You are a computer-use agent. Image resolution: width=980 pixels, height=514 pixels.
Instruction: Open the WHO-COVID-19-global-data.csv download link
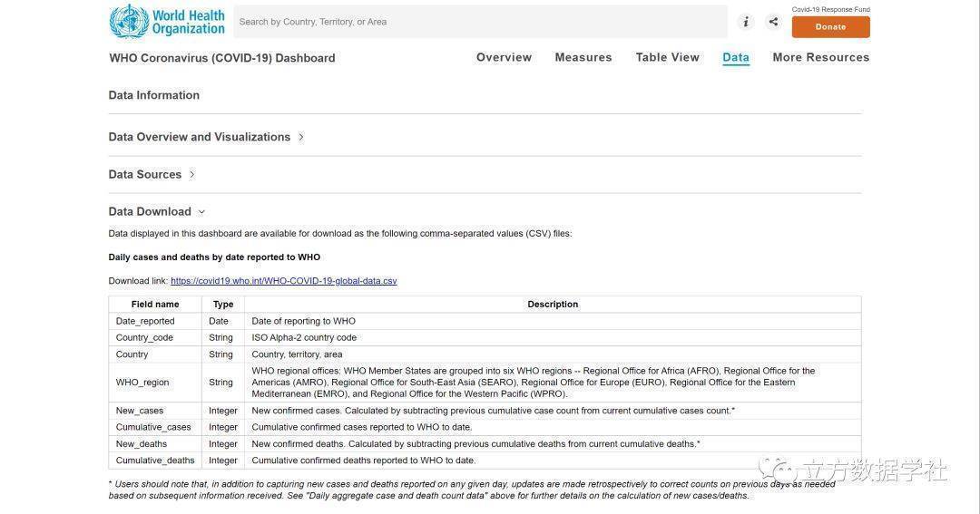pyautogui.click(x=283, y=281)
